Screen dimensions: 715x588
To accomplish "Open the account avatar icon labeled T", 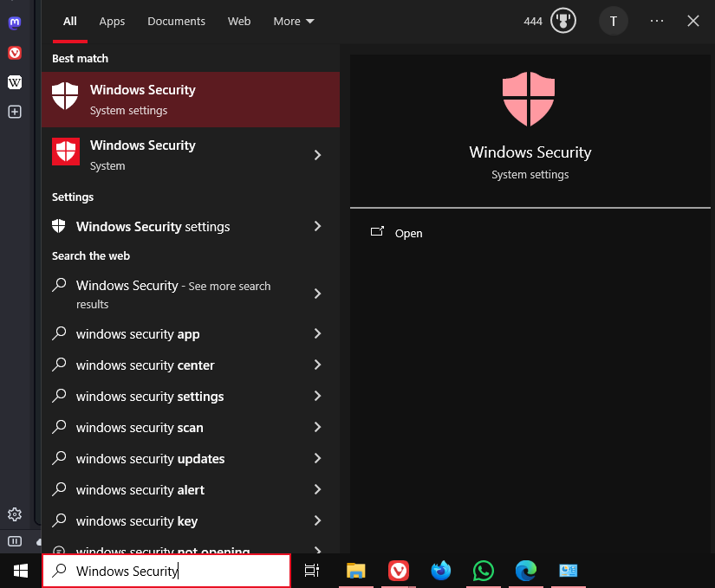I will click(614, 21).
